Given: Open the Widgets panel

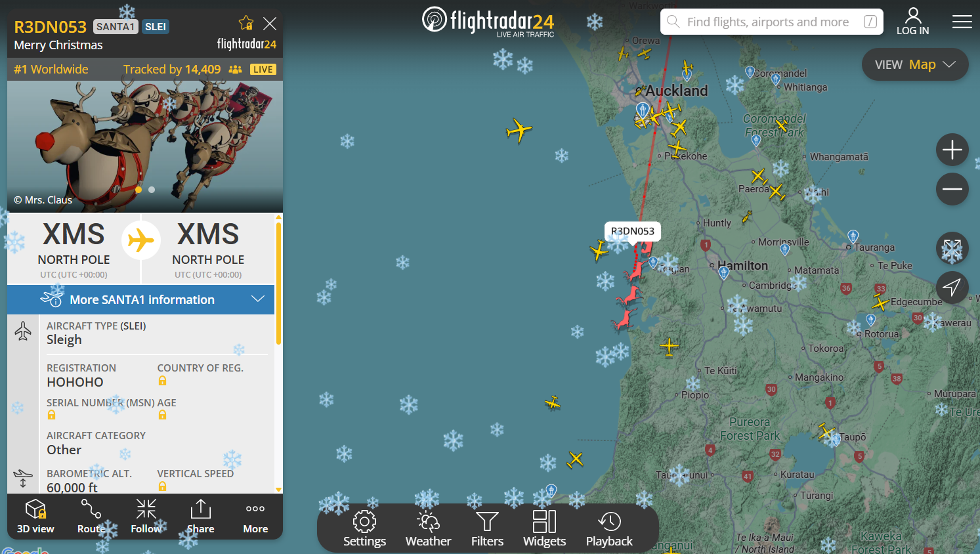Looking at the screenshot, I should (x=544, y=528).
